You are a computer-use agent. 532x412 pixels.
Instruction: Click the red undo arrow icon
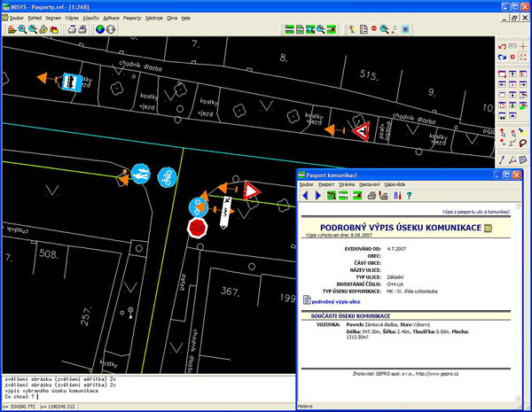pyautogui.click(x=502, y=47)
